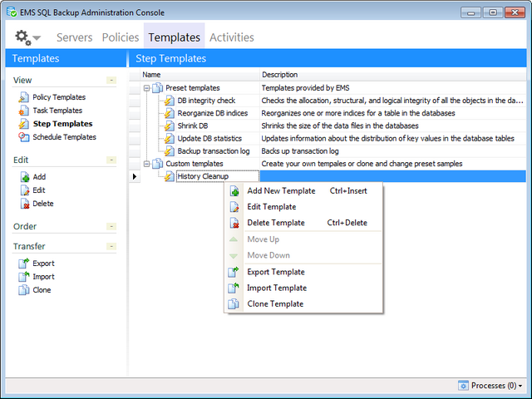Click the Delete Template menu icon
532x399 pixels.
[x=234, y=223]
